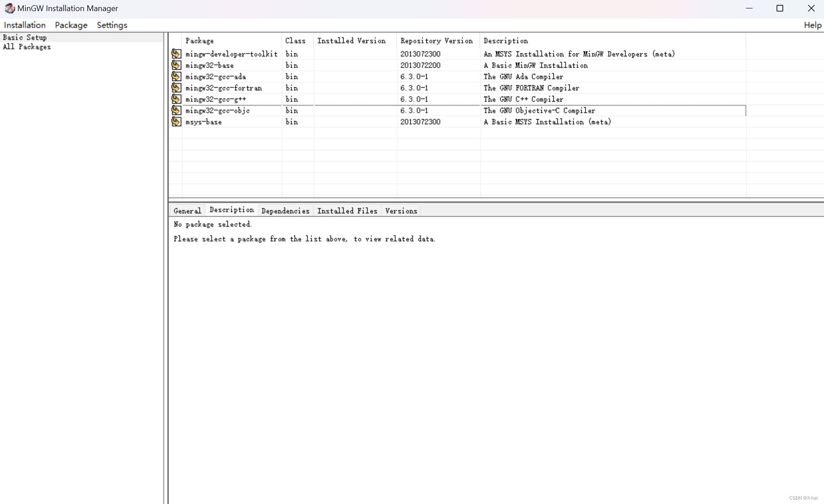Click repository version 2013072200
The height and width of the screenshot is (504, 824).
point(420,65)
